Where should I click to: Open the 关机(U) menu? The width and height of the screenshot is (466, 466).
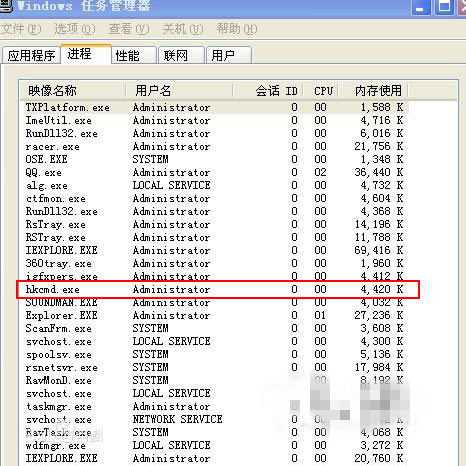(183, 29)
